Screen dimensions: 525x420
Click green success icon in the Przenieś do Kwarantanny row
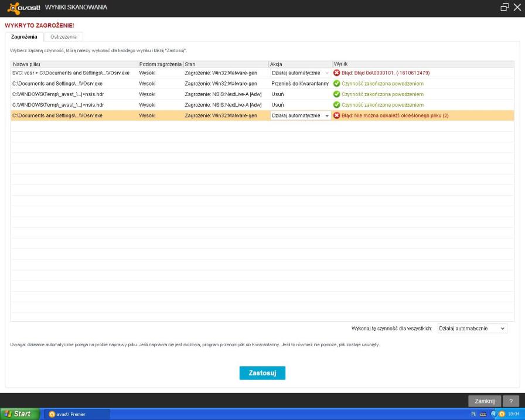(336, 84)
